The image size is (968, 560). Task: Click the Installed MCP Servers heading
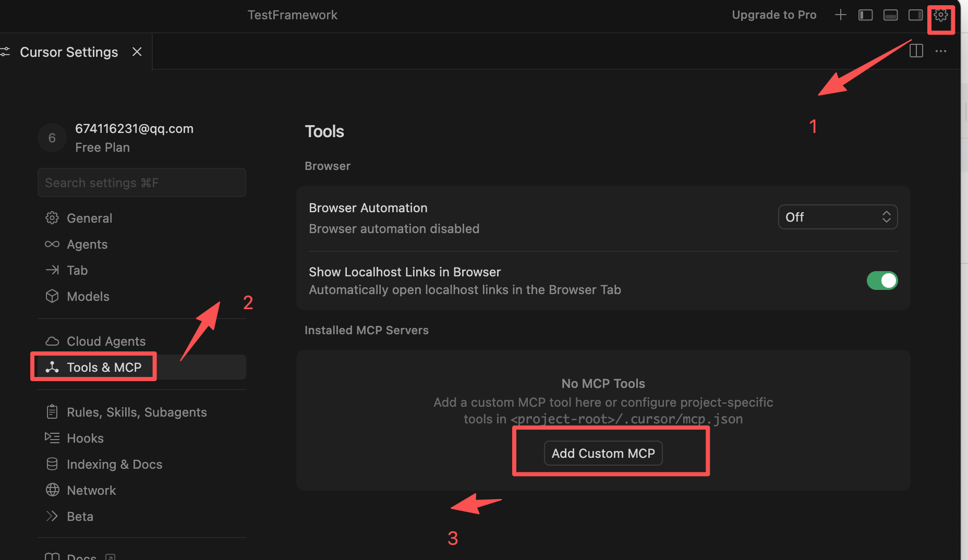tap(367, 330)
